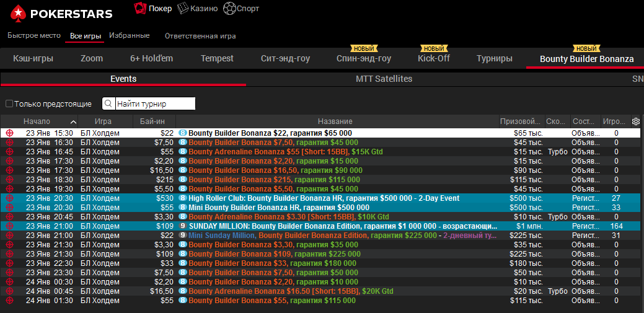Enable the 'Только предстоящие' checkbox
The image size is (644, 313).
pos(9,104)
